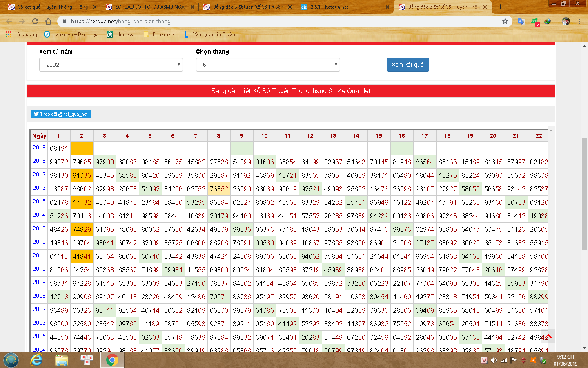Screen dimensions: 588x368
Task: Open Chrome's three-dot menu
Action: [x=579, y=21]
